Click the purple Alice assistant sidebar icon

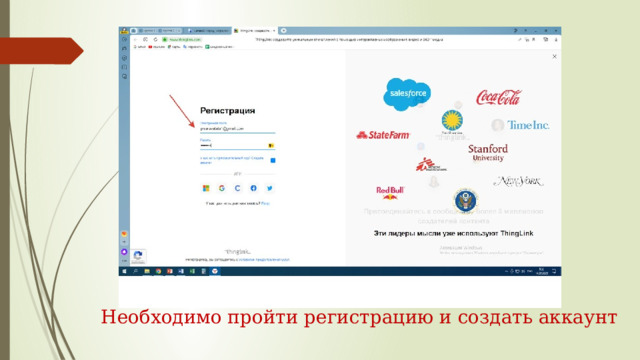point(124,252)
